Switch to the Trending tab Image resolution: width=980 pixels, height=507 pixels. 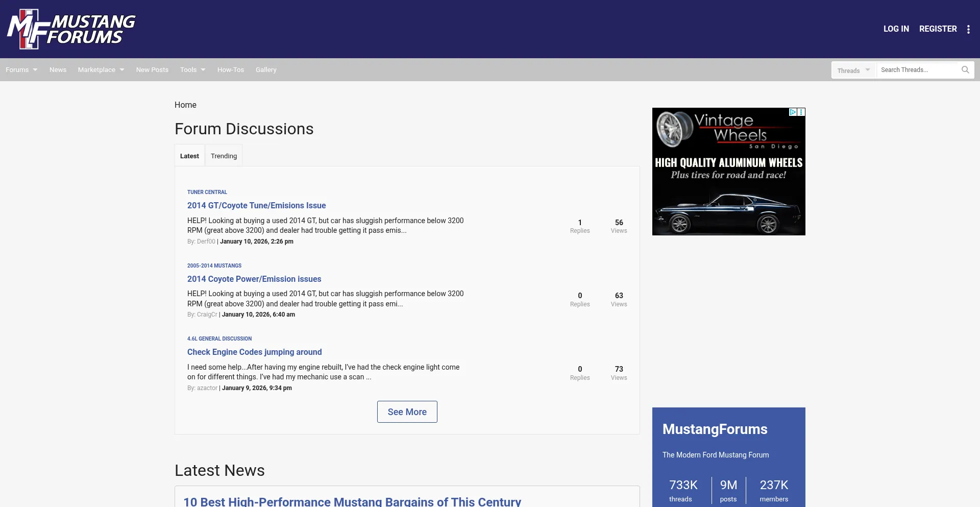[224, 156]
